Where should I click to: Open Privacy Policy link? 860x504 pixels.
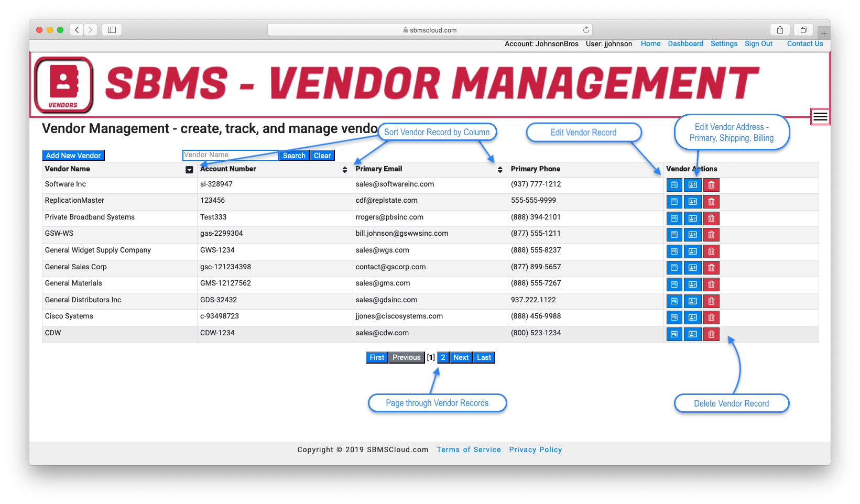[x=535, y=450]
